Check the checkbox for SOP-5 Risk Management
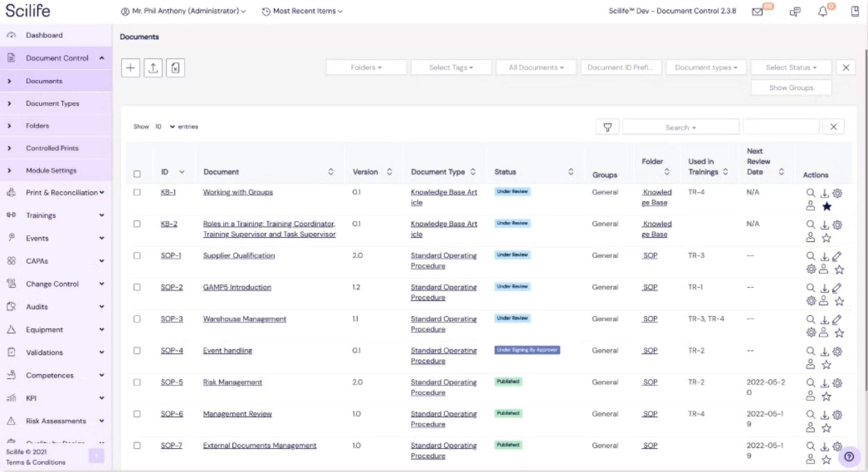Viewport: 868px width, 472px height. coord(137,382)
